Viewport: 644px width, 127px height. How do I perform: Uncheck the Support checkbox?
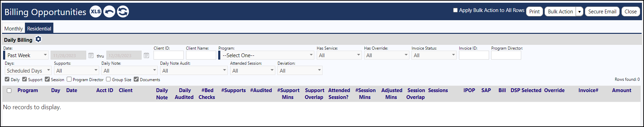[x=25, y=79]
